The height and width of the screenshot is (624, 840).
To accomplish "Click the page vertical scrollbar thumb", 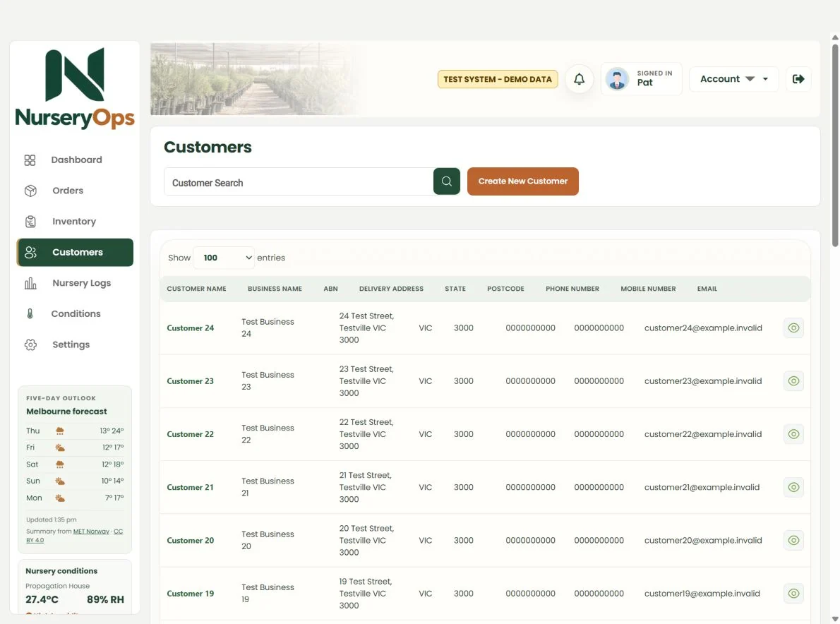I will click(834, 145).
